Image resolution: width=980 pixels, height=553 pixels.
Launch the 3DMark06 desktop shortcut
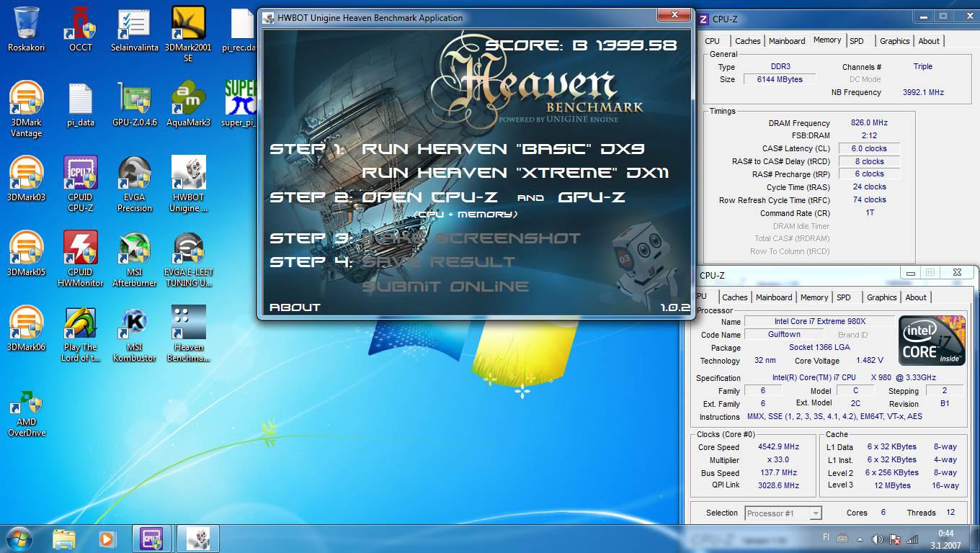pos(27,328)
